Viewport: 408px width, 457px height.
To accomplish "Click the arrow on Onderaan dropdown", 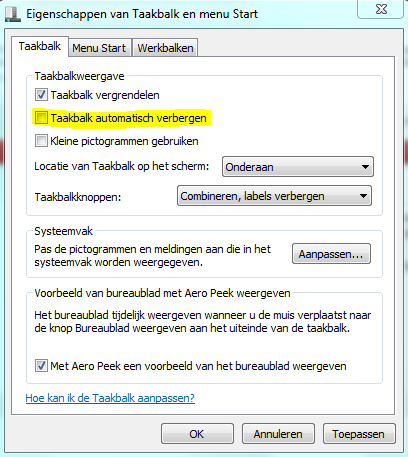I will click(365, 167).
